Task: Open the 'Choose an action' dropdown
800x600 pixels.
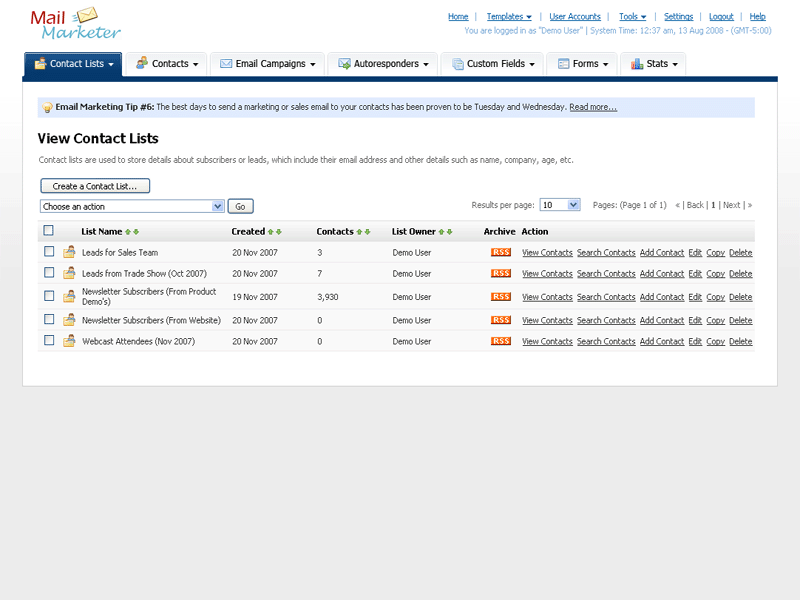Action: click(132, 206)
